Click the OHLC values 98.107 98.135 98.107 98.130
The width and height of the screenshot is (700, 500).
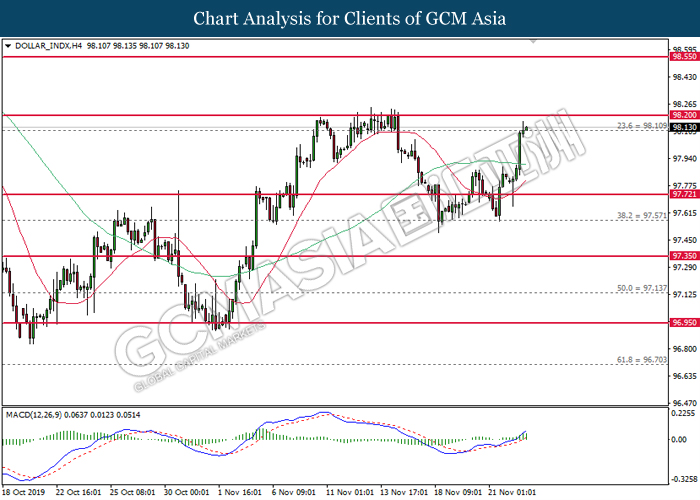138,46
